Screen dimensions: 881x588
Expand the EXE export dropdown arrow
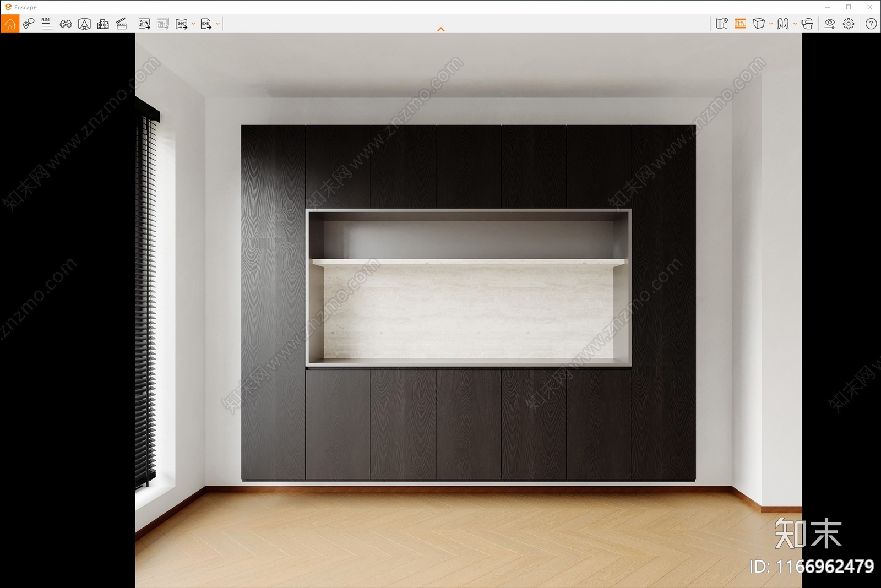218,24
